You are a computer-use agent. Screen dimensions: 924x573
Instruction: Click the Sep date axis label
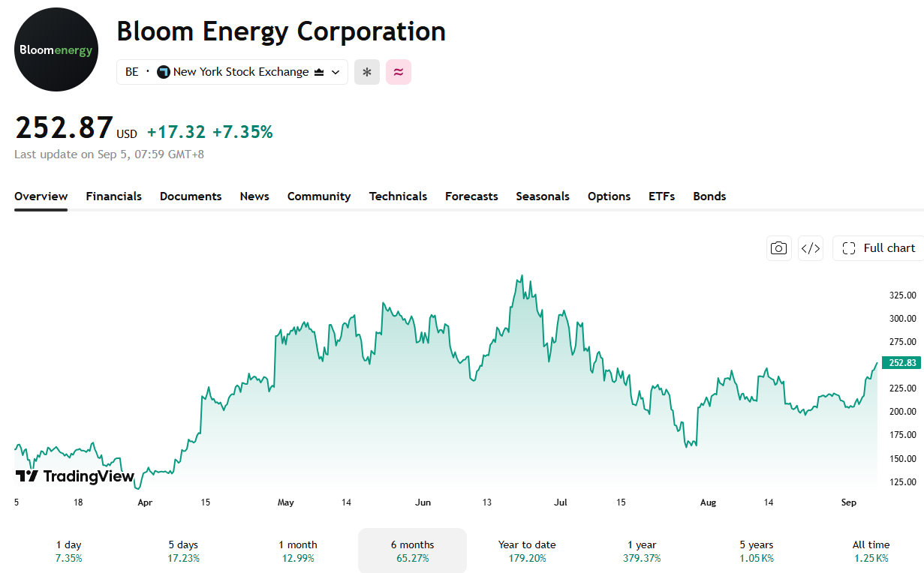click(848, 502)
